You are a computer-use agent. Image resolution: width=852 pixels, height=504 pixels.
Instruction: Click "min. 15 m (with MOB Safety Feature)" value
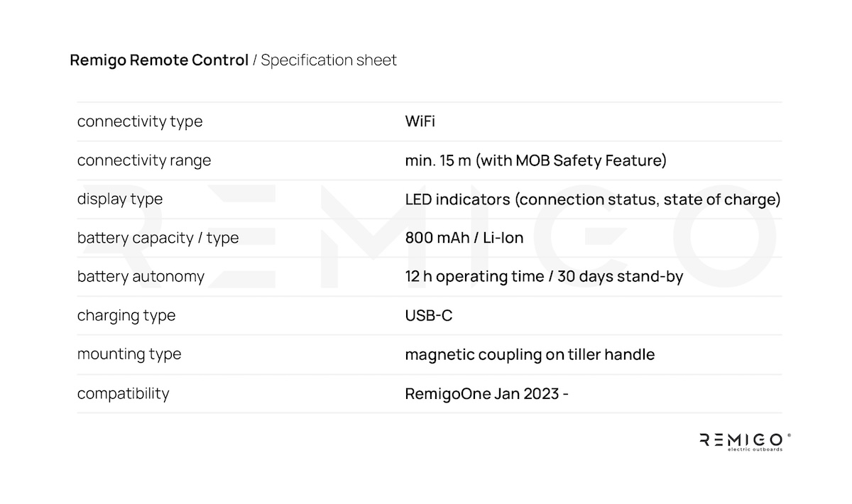(x=535, y=160)
